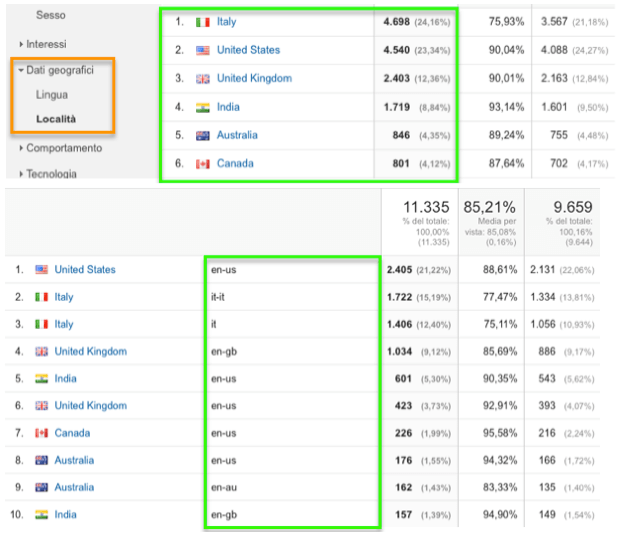Click the India flag in the 601 row
The height and width of the screenshot is (534, 618).
[x=41, y=378]
